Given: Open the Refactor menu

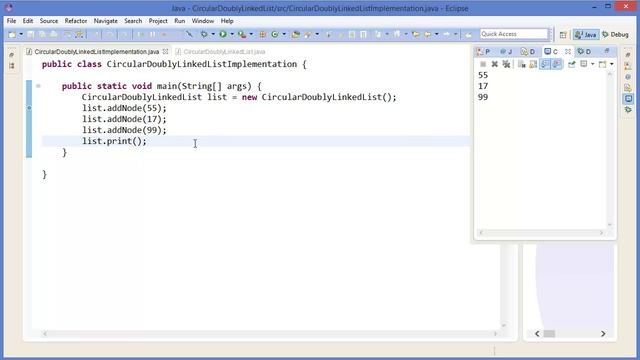Looking at the screenshot, I should pos(76,21).
